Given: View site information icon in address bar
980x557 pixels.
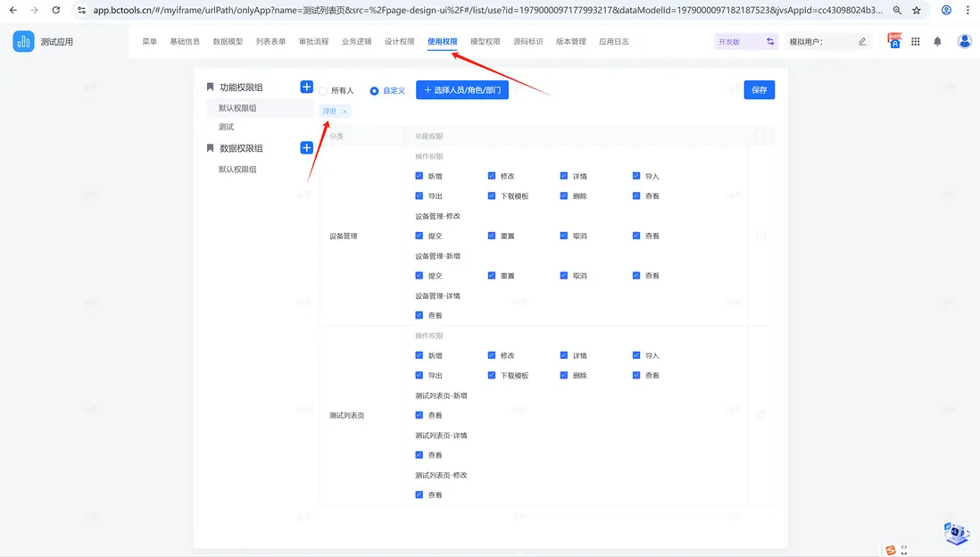Looking at the screenshot, I should tap(82, 10).
